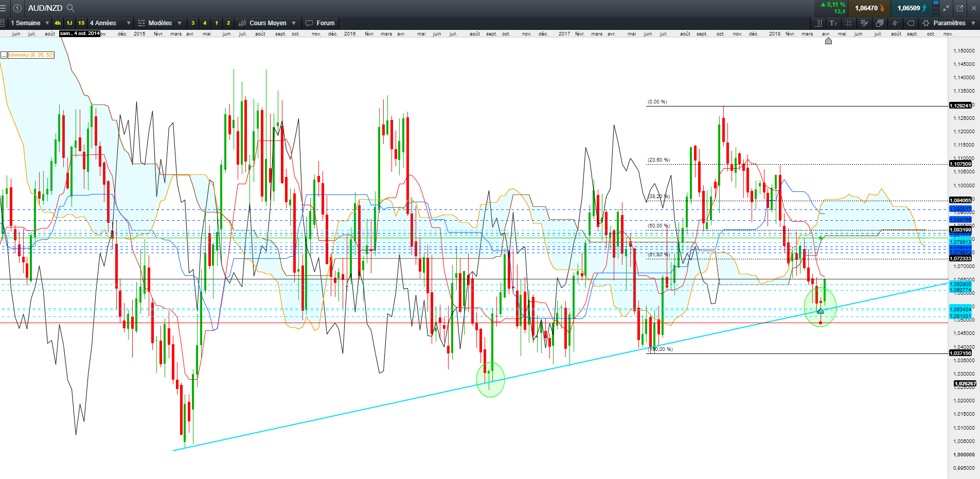Open the drawing tools pencil icon

pos(864,23)
